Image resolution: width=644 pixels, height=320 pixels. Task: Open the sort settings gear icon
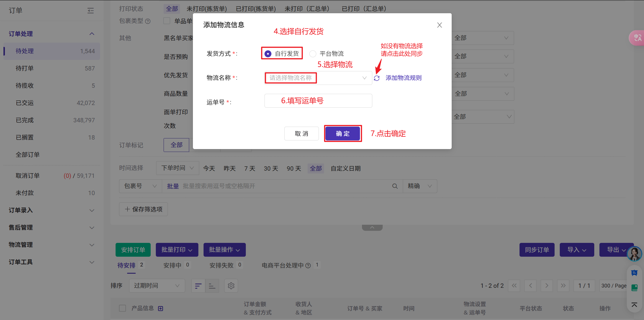[231, 286]
